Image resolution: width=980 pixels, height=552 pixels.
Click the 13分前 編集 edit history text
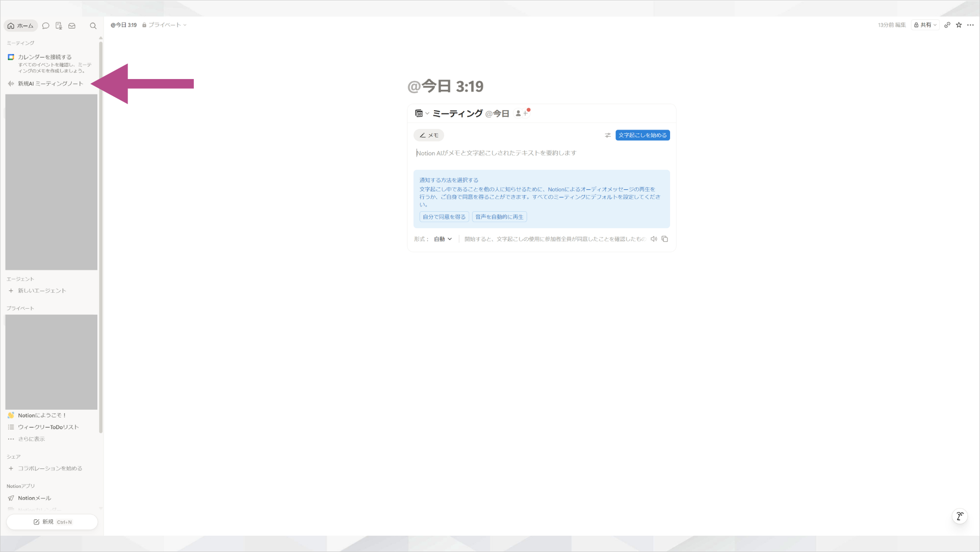click(892, 25)
